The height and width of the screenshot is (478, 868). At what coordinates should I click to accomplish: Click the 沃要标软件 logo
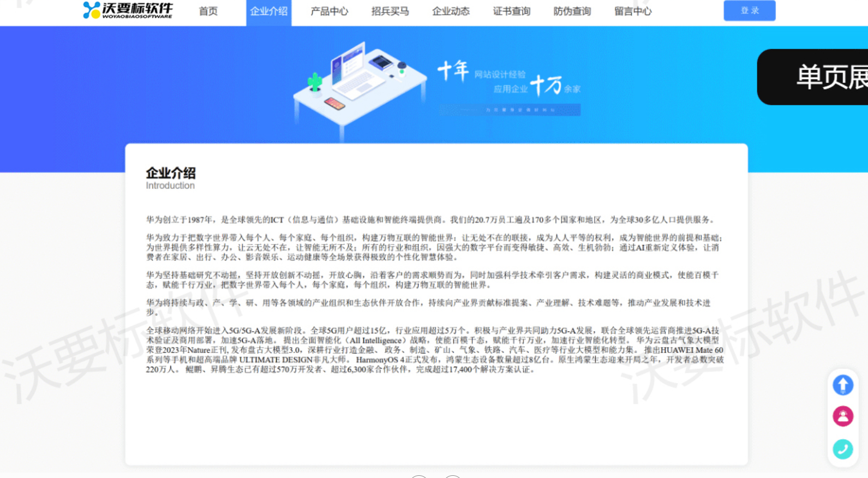click(x=128, y=10)
